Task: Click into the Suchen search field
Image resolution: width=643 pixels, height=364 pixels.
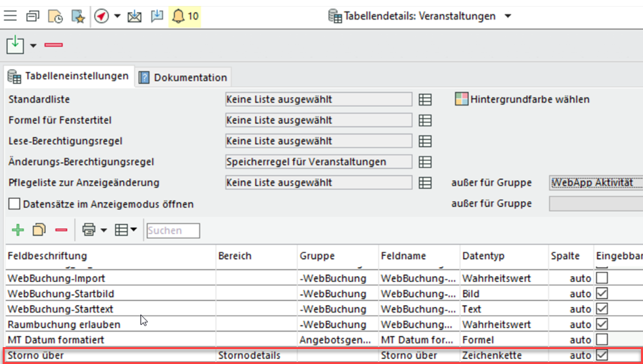Action: [x=173, y=231]
